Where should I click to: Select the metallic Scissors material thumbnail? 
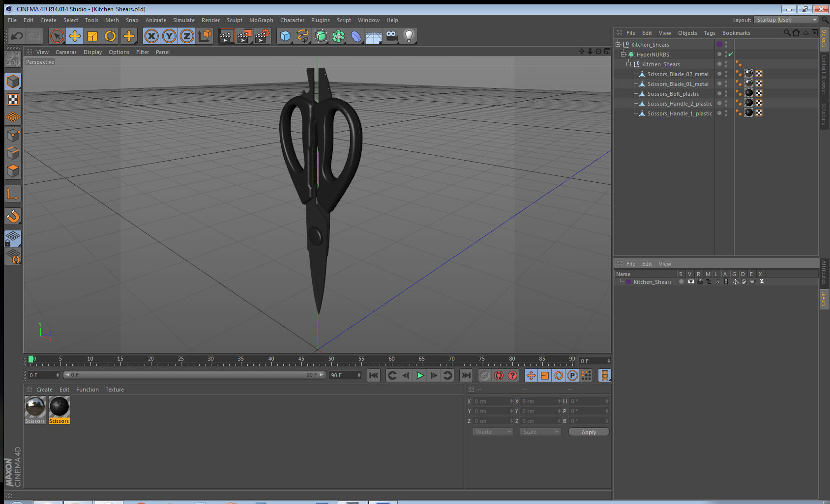tap(35, 407)
